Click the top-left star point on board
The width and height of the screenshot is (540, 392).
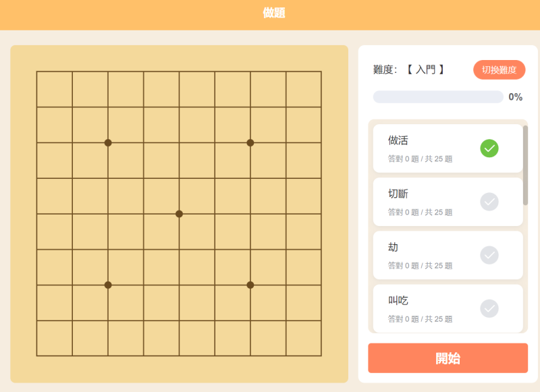[x=108, y=142]
